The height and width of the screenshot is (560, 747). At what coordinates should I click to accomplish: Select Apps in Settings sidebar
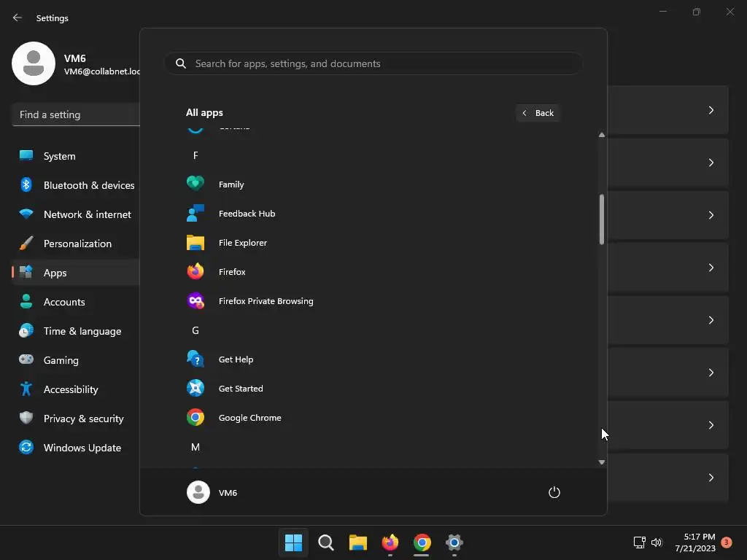coord(76,273)
